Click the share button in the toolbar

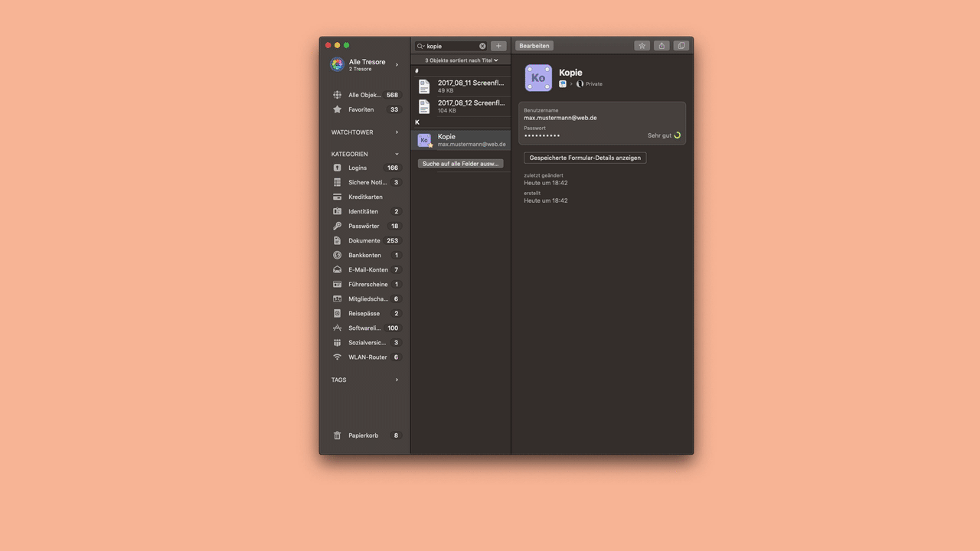point(662,46)
